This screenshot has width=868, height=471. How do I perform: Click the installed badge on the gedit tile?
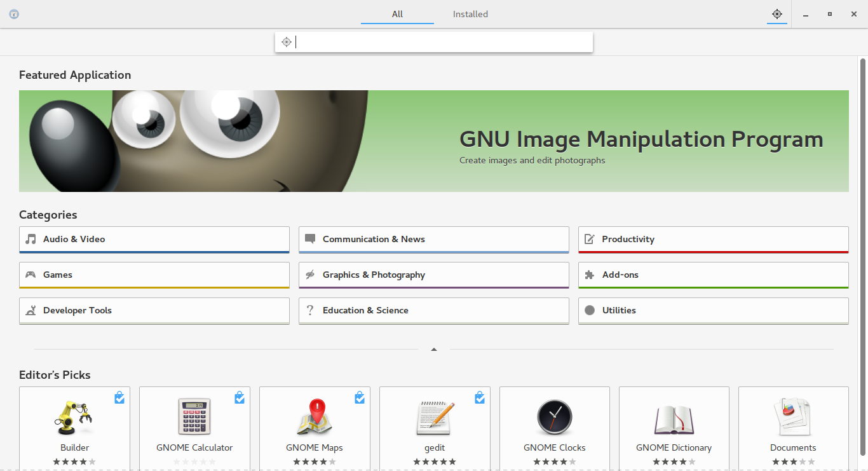pyautogui.click(x=480, y=397)
